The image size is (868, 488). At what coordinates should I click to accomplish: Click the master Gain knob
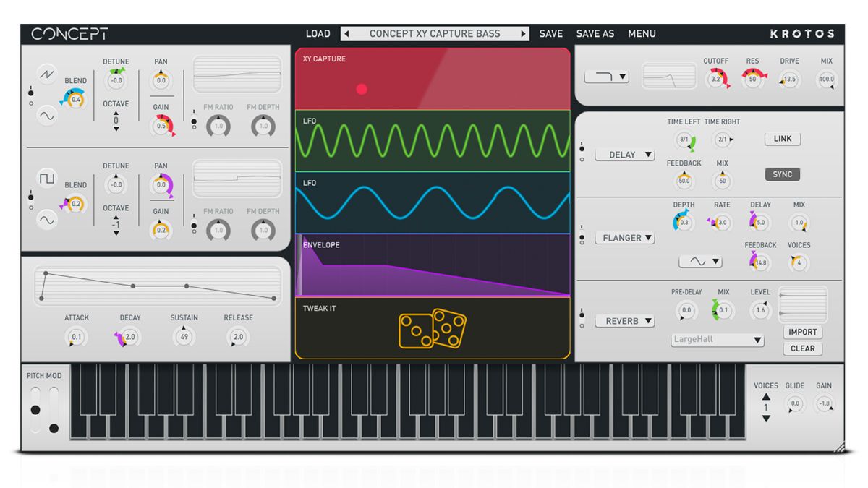(824, 404)
